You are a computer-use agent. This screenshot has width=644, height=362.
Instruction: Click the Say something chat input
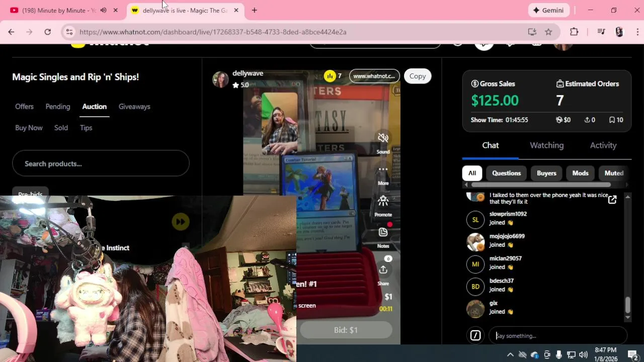tap(558, 335)
